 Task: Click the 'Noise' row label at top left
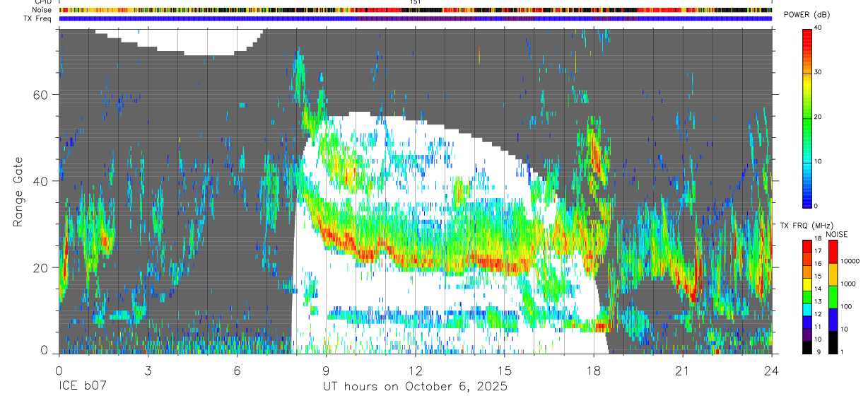tap(42, 10)
